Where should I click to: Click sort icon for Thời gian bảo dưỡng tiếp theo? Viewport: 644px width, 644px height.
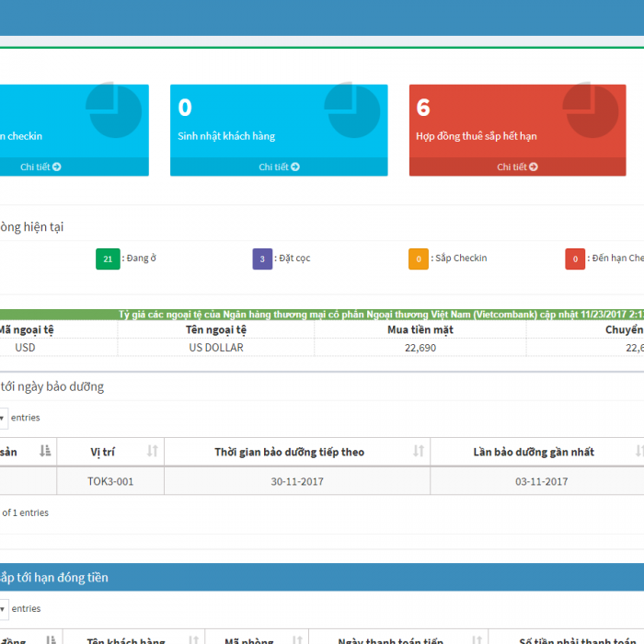pyautogui.click(x=419, y=451)
